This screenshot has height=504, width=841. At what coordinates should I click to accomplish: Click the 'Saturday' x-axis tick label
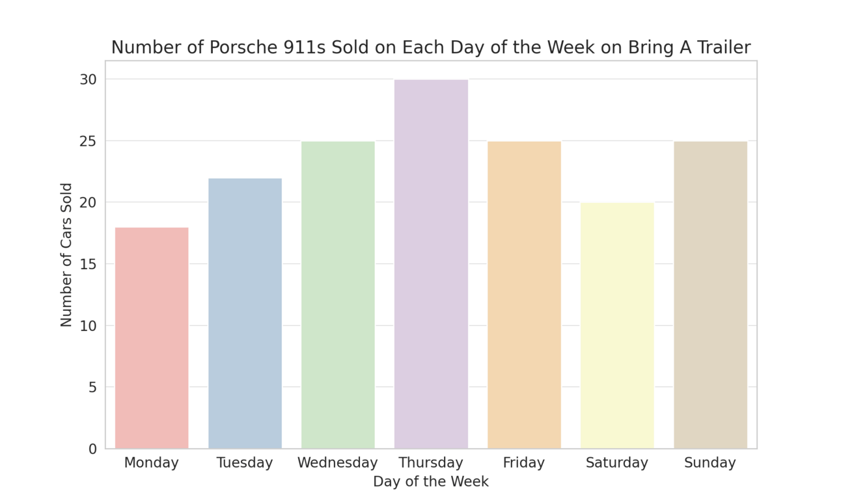[617, 463]
